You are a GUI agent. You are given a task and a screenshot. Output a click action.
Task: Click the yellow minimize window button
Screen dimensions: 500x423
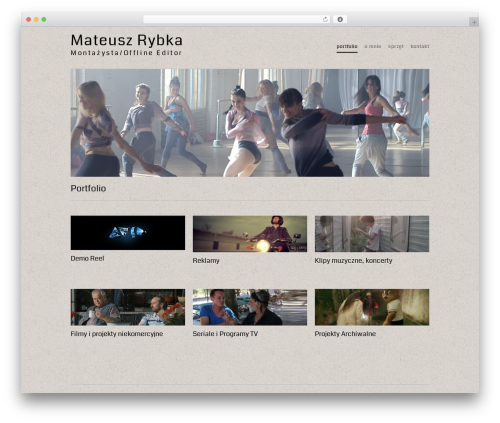pyautogui.click(x=36, y=20)
